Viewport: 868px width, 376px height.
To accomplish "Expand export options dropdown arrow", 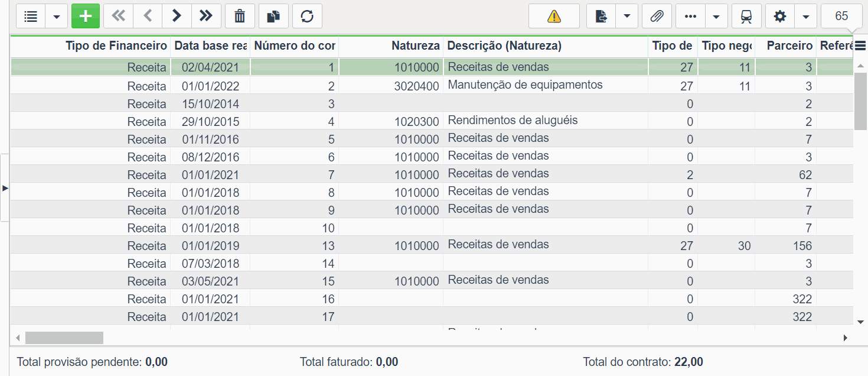I will [x=627, y=16].
